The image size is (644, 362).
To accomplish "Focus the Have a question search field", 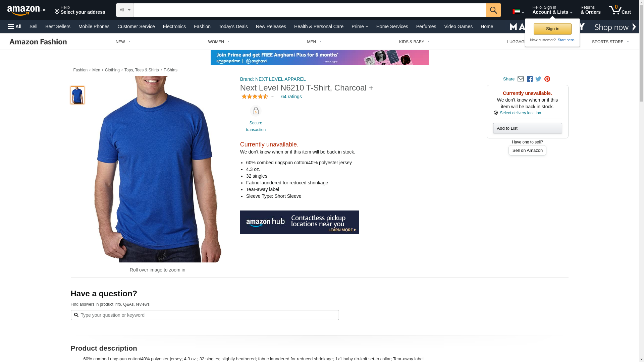I will coord(205,315).
